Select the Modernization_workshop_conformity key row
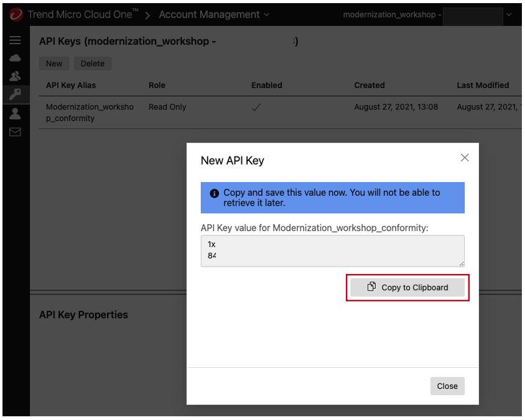Screen dimensions: 525x420 [x=281, y=112]
